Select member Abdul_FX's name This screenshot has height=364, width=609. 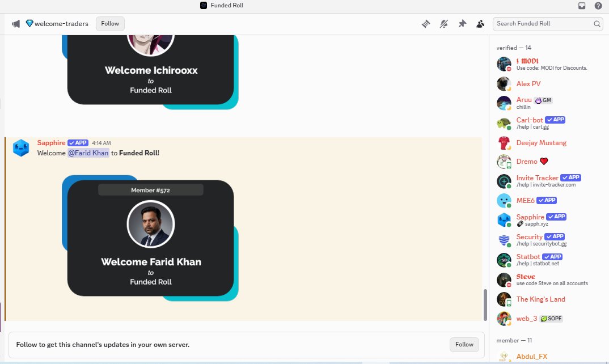click(x=532, y=356)
